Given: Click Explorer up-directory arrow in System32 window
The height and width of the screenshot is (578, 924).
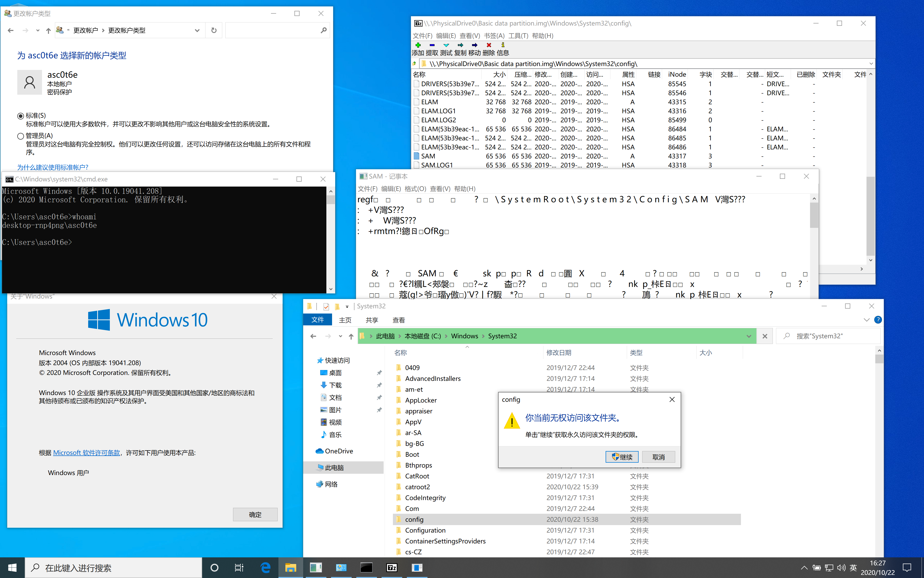Looking at the screenshot, I should pyautogui.click(x=351, y=336).
